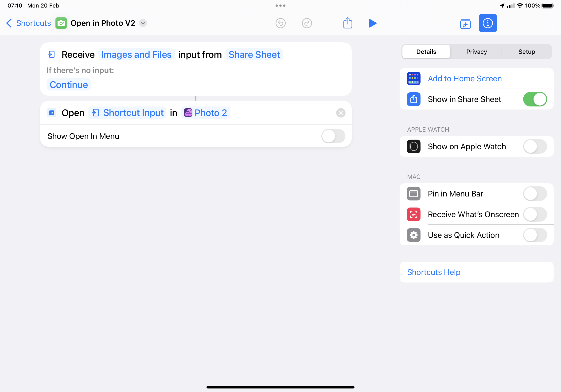This screenshot has height=392, width=561.
Task: Switch to the Privacy tab
Action: click(476, 52)
